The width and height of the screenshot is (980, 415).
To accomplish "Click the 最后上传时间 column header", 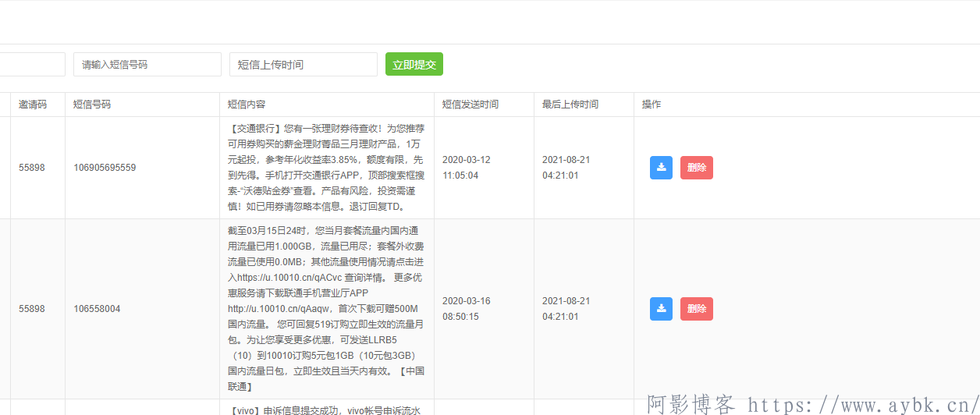I will tap(570, 105).
